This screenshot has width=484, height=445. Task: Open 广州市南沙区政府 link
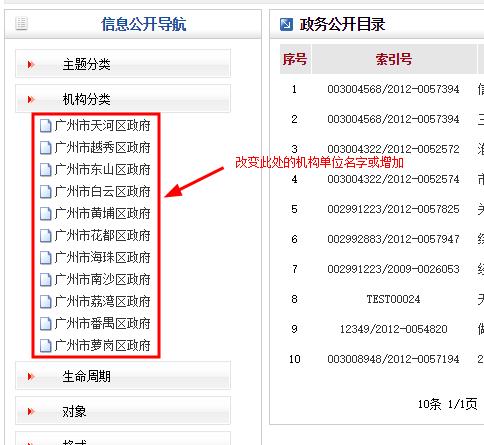102,280
